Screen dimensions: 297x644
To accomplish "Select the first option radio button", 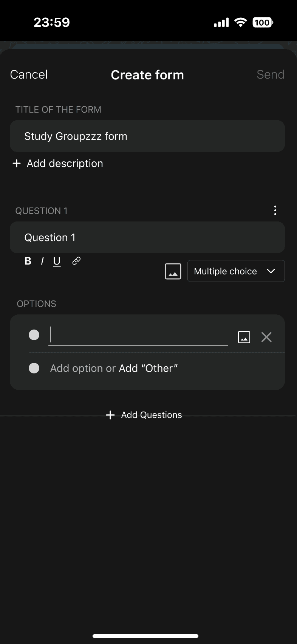I will tap(34, 335).
